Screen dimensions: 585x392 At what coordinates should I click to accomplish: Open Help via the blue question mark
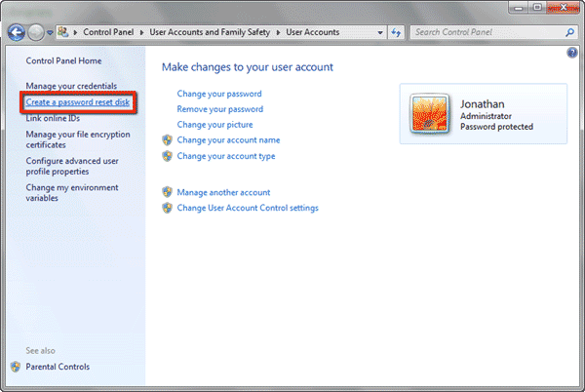pos(572,53)
